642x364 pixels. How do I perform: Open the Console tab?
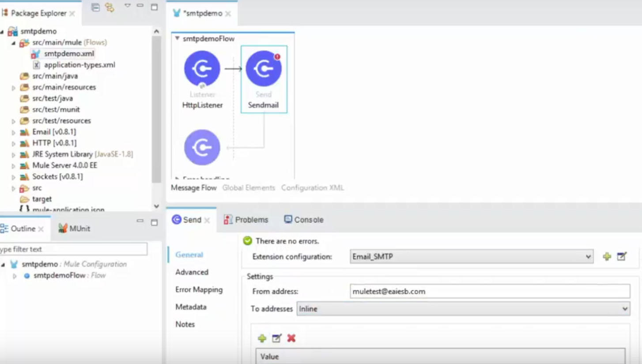(x=303, y=220)
